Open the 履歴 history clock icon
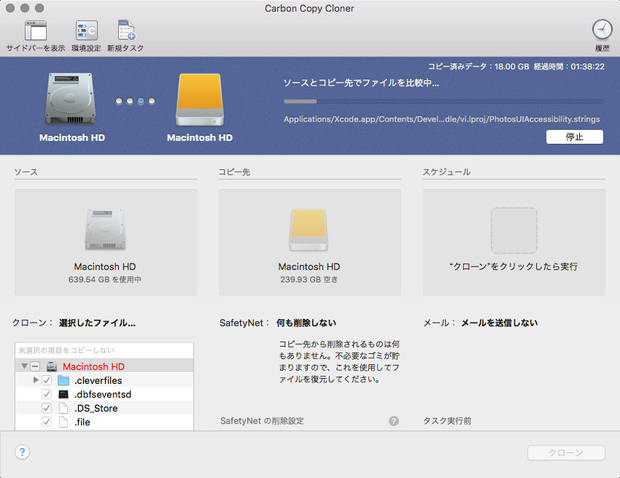The height and width of the screenshot is (478, 620). [x=602, y=30]
